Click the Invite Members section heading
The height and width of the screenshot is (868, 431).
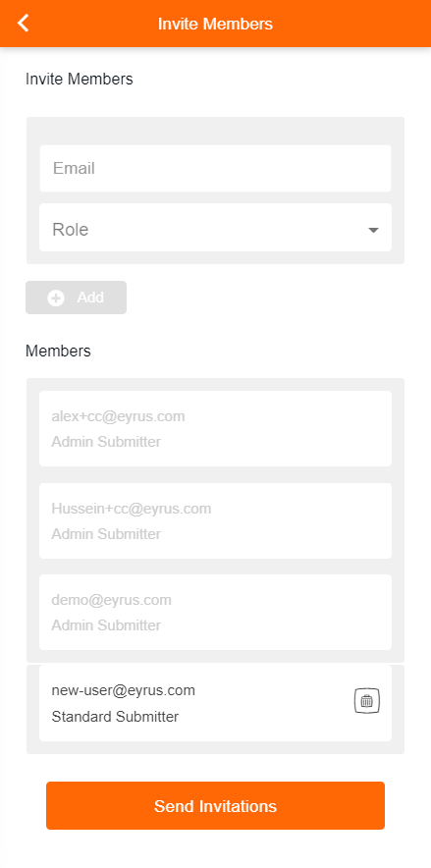[x=80, y=80]
